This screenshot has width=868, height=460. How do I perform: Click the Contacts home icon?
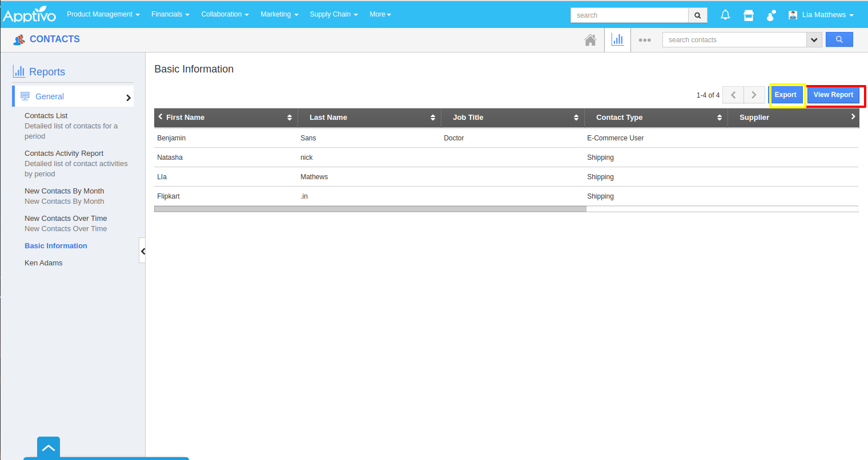[x=590, y=40]
